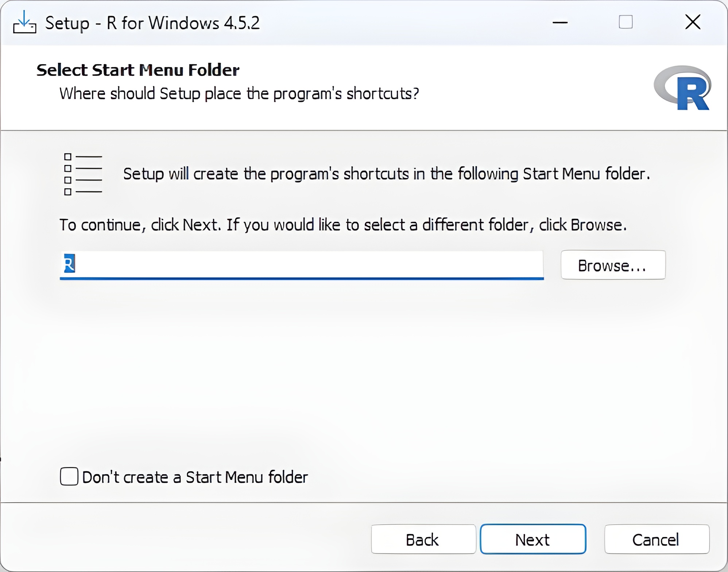Click the highlighted "R" text in the folder field
The image size is (728, 572).
tap(69, 264)
